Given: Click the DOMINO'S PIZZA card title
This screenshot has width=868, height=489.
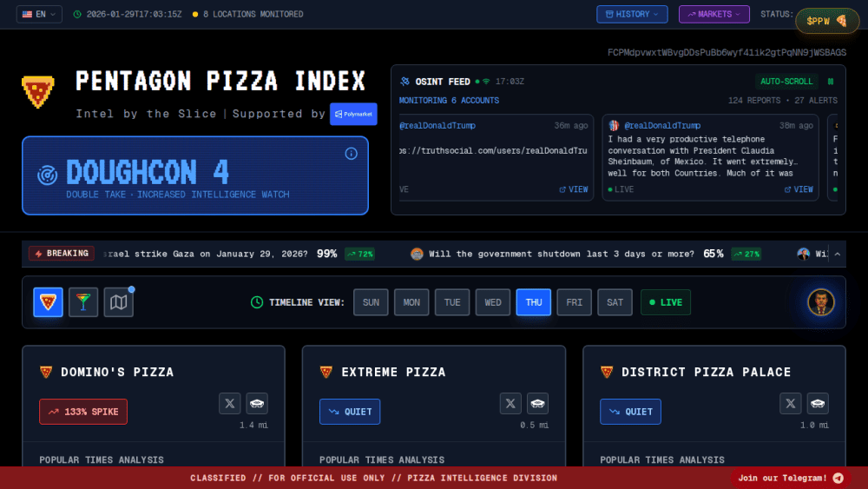Looking at the screenshot, I should (x=117, y=372).
